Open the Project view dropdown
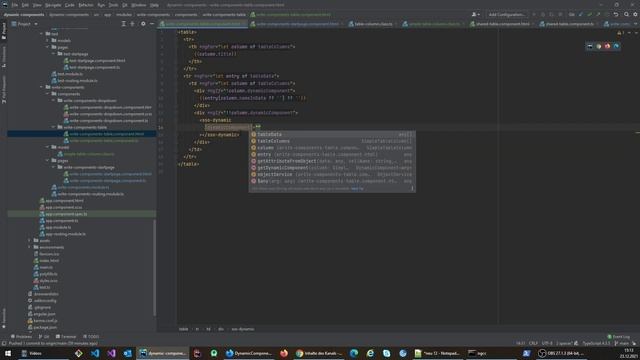Screen dimensions: 640x360 pyautogui.click(x=24, y=24)
